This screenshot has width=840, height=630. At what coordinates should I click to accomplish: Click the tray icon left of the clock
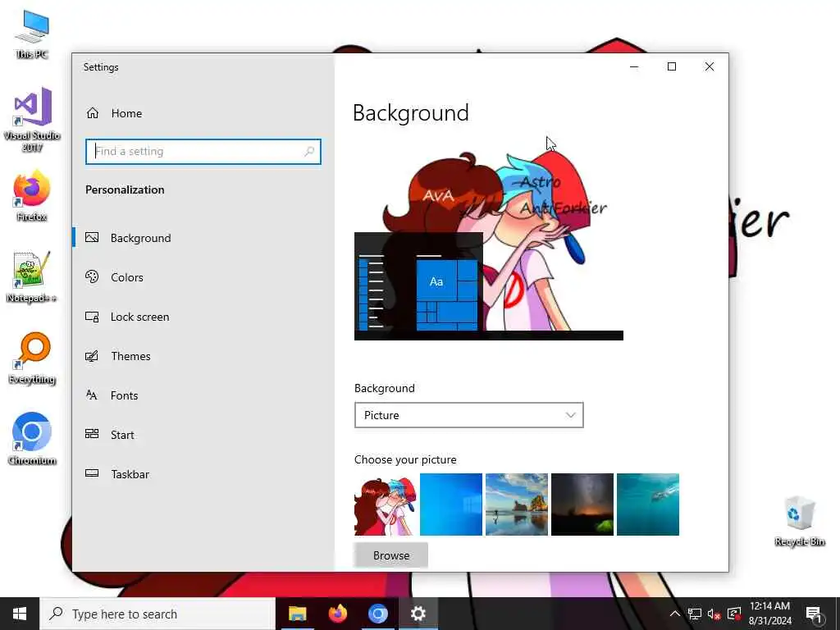point(734,614)
